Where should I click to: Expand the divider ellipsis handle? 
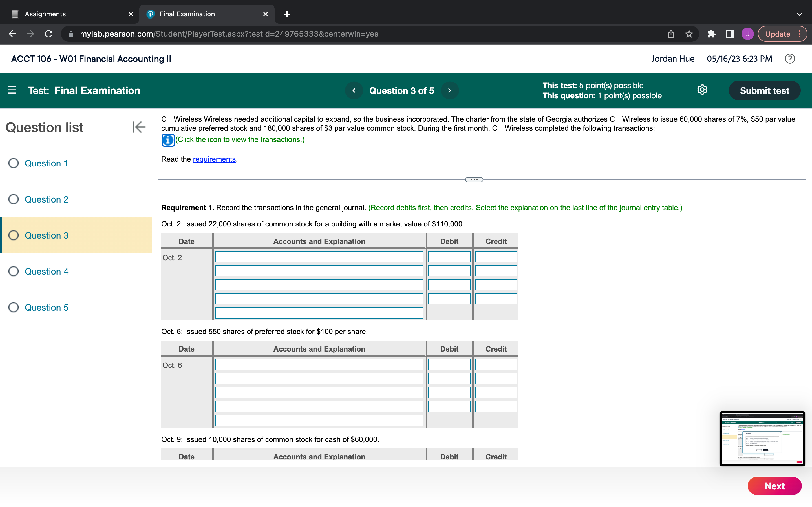[474, 180]
